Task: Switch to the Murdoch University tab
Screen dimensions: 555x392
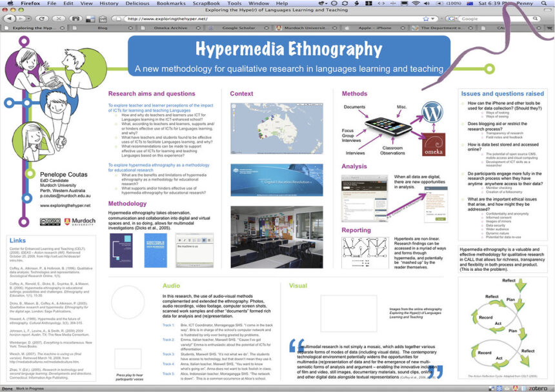Action: (x=307, y=28)
